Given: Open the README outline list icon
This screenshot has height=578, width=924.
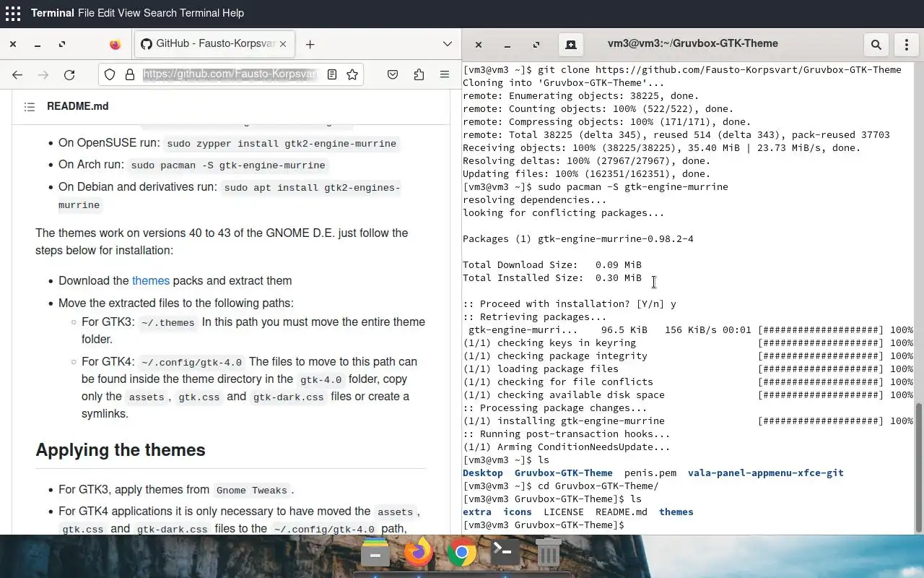Looking at the screenshot, I should point(30,106).
